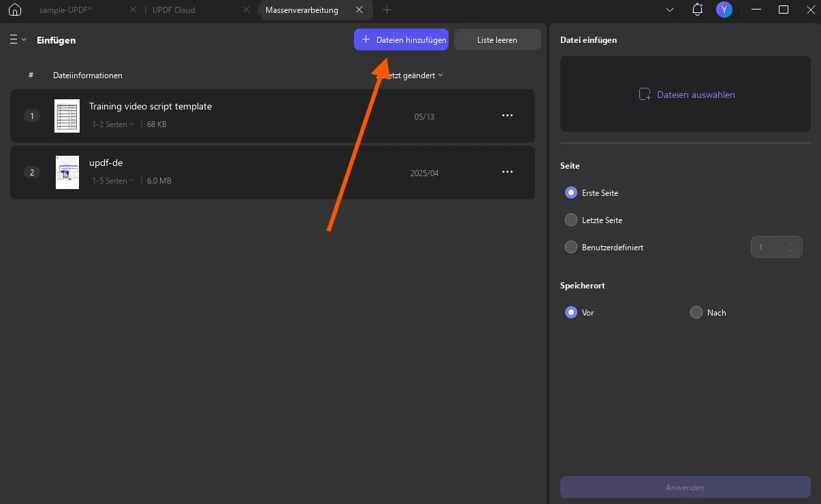Select the Benutzerdefiniert radio button
Image resolution: width=821 pixels, height=504 pixels.
click(x=571, y=248)
